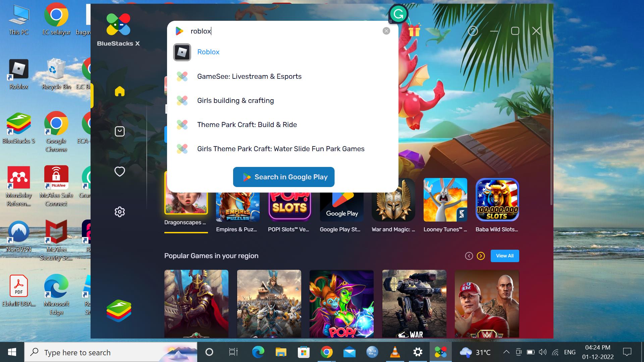Open the BlueStacks X settings gear icon
Screen dimensions: 644x362
[120, 212]
